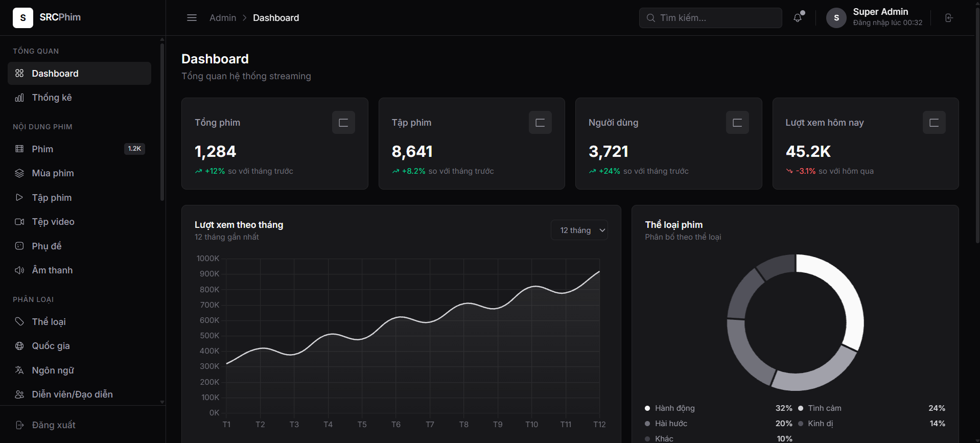Click the Super Admin name
Image resolution: width=980 pixels, height=443 pixels.
pyautogui.click(x=880, y=12)
